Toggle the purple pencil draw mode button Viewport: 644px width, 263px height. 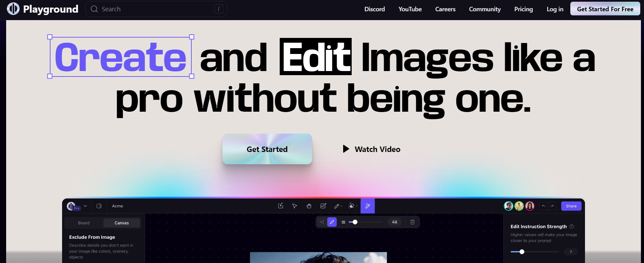(x=332, y=222)
